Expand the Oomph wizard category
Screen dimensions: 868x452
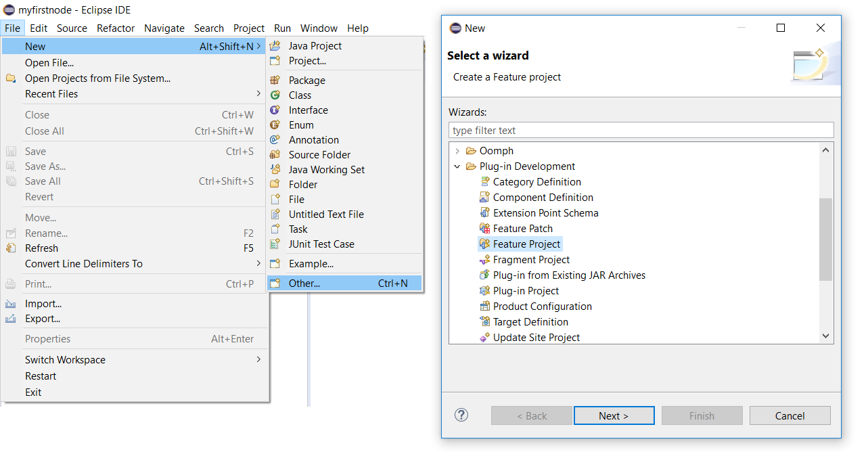tap(457, 151)
